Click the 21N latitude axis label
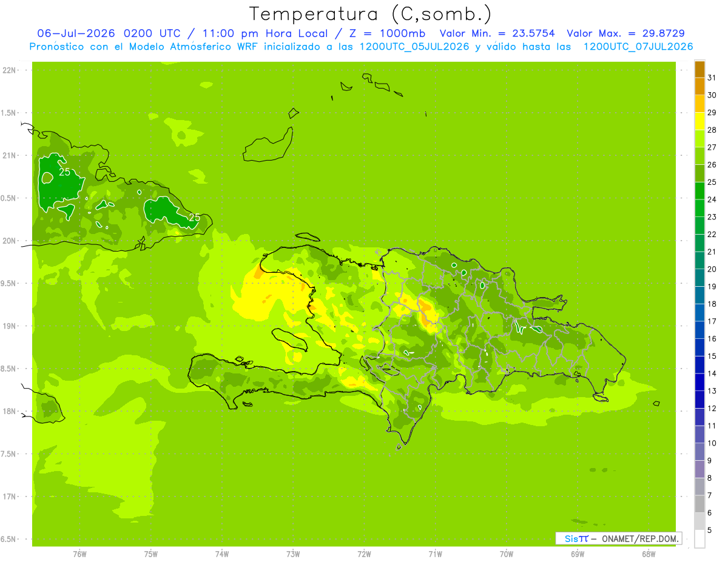 coord(8,155)
